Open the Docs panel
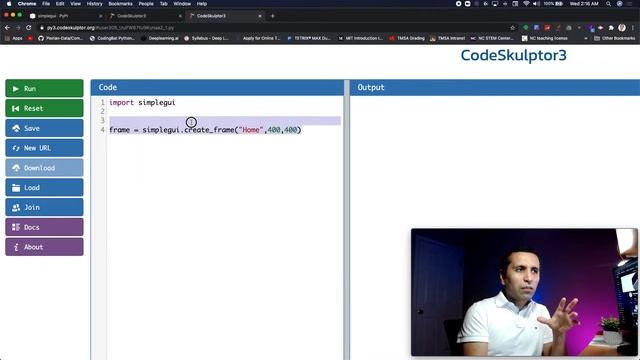 (44, 227)
